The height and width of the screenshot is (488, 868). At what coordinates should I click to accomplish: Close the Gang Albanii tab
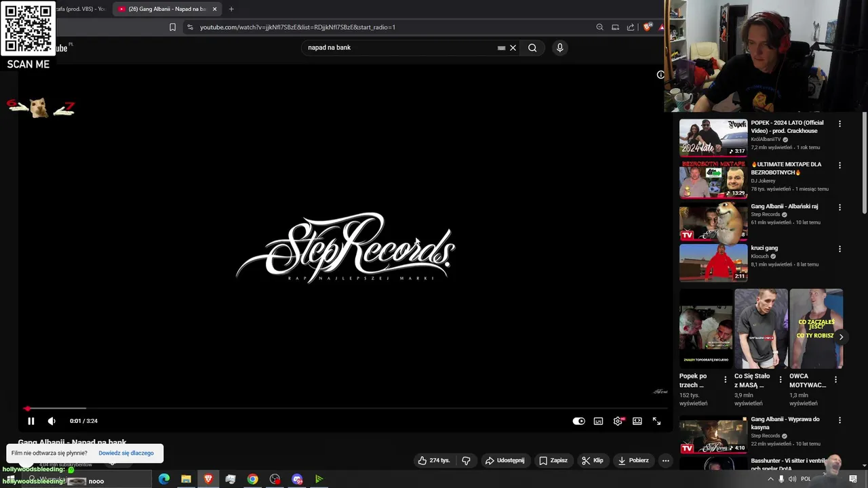click(215, 9)
